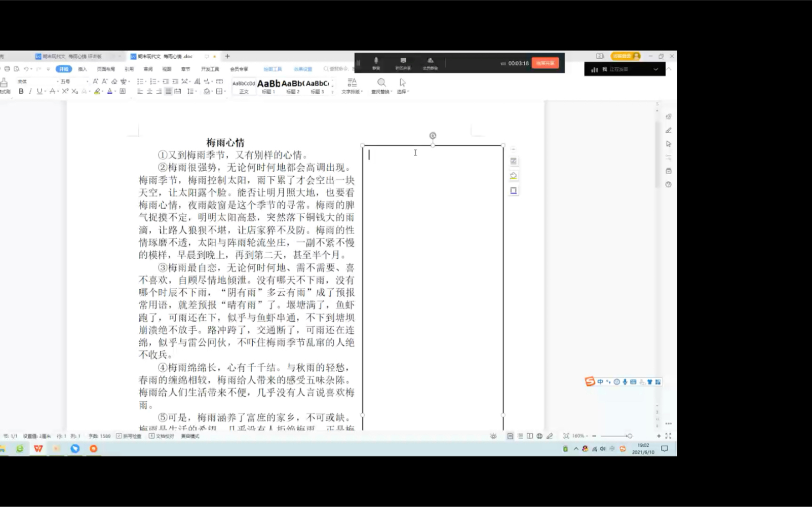This screenshot has height=507, width=812.
Task: Apply superscript to text
Action: (x=65, y=91)
